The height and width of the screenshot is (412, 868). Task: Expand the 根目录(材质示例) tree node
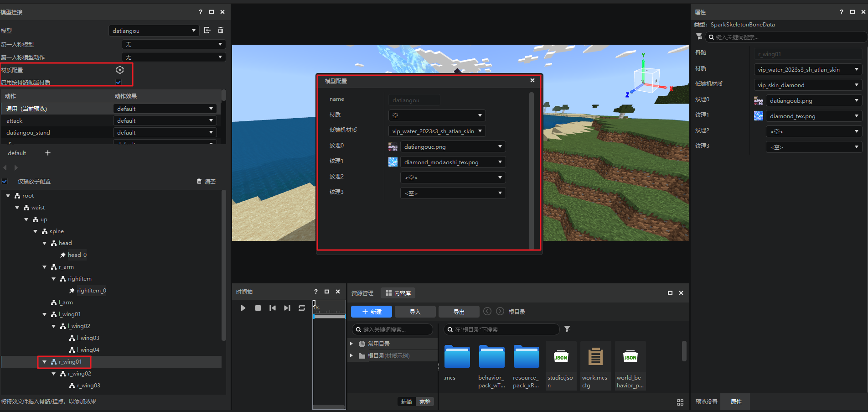[x=351, y=355]
